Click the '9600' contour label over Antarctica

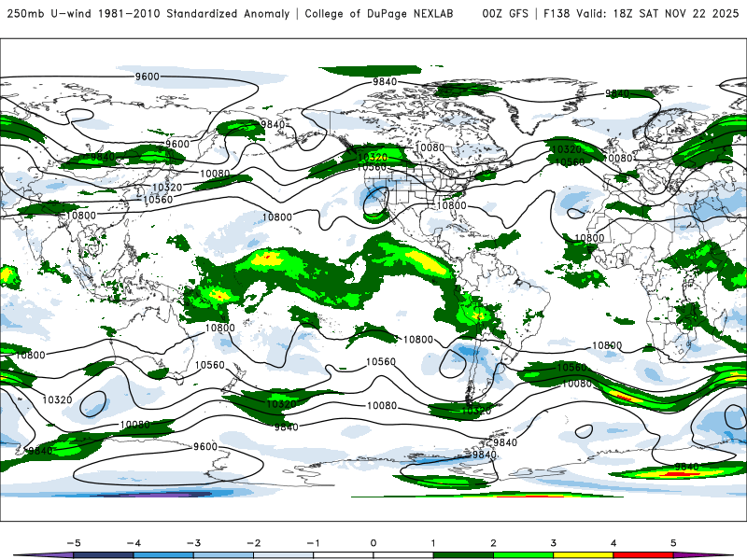tap(205, 447)
